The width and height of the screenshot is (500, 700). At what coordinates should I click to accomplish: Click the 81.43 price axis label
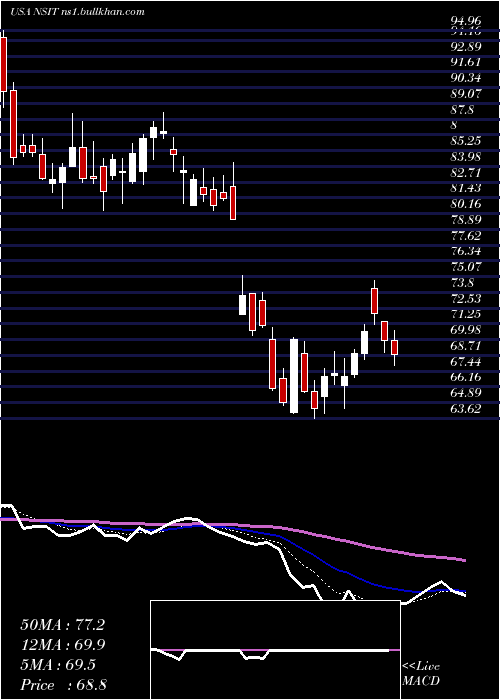466,188
